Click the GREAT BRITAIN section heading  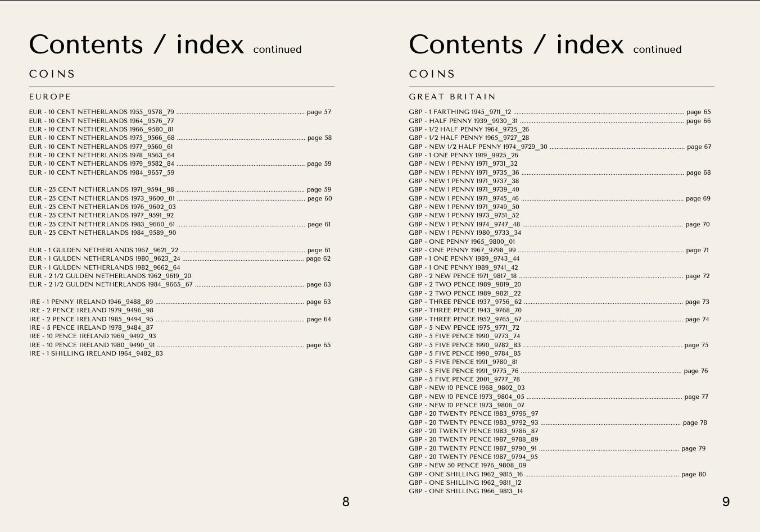click(x=453, y=97)
